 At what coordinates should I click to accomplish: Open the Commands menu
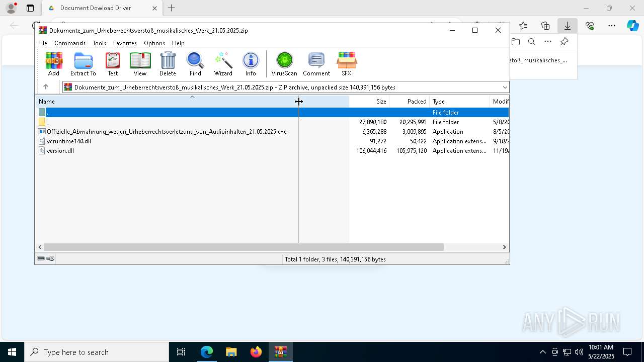pyautogui.click(x=70, y=43)
